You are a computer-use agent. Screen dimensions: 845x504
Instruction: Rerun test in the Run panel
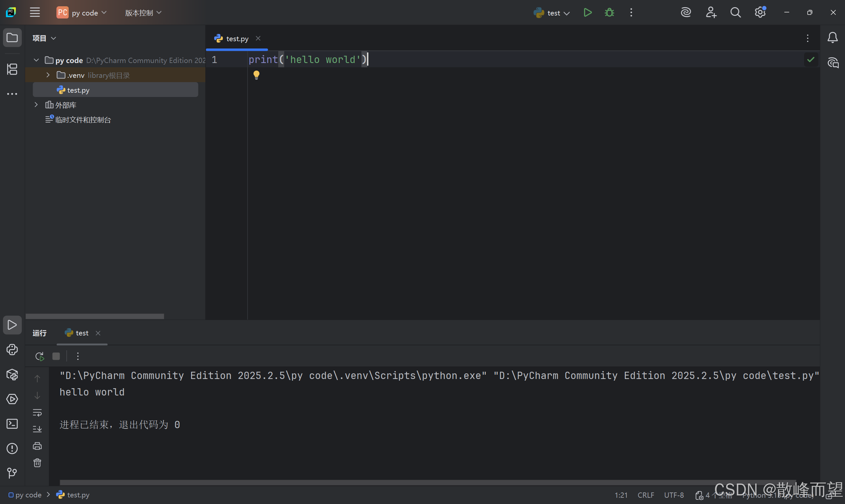coord(39,356)
